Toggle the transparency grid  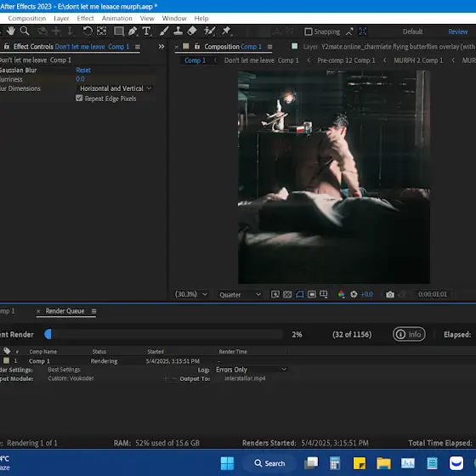[287, 294]
